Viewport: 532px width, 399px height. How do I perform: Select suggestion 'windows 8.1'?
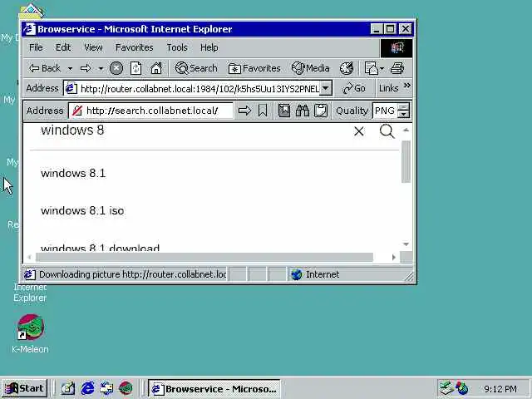(73, 174)
